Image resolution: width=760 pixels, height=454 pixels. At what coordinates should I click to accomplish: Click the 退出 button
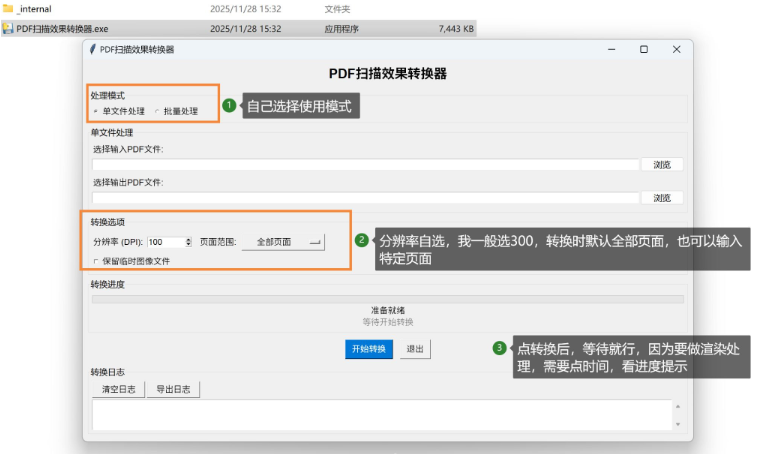point(415,349)
